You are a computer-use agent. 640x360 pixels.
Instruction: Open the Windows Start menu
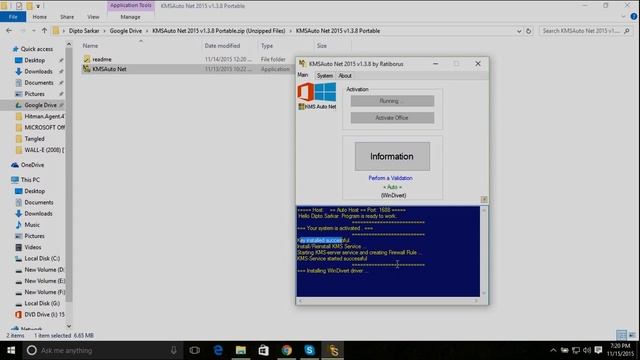coord(11,350)
